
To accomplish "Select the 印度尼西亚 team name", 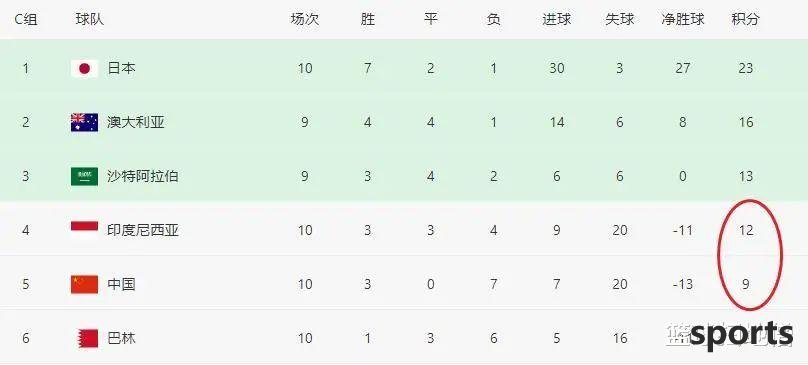I will pos(143,230).
